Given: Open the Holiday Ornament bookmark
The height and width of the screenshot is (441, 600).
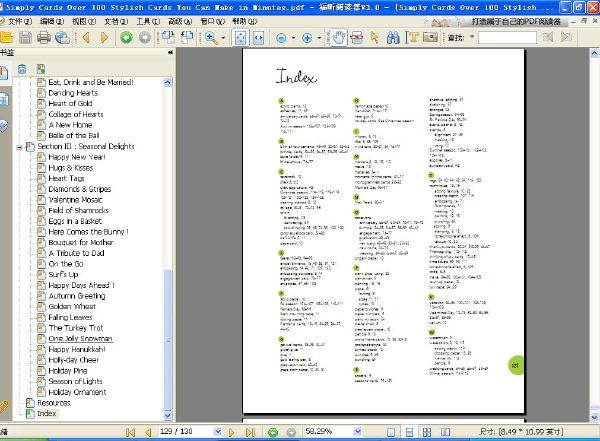Looking at the screenshot, I should 77,392.
